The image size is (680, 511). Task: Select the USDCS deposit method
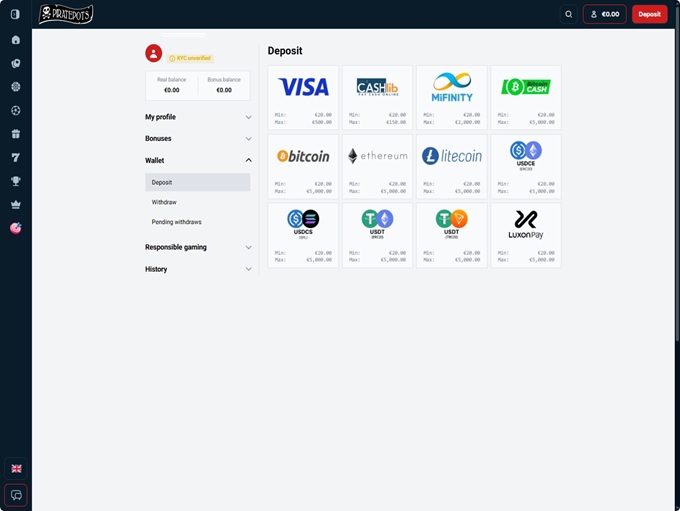coord(303,236)
